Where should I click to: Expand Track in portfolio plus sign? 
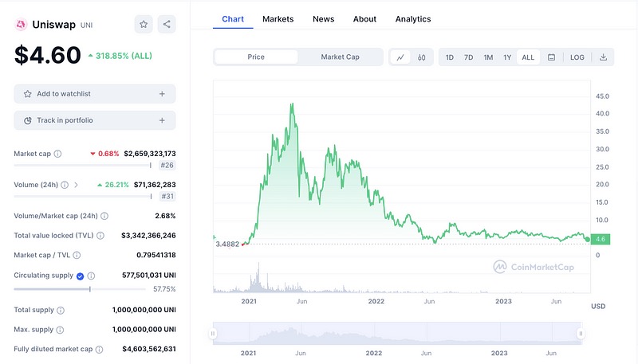coord(162,120)
